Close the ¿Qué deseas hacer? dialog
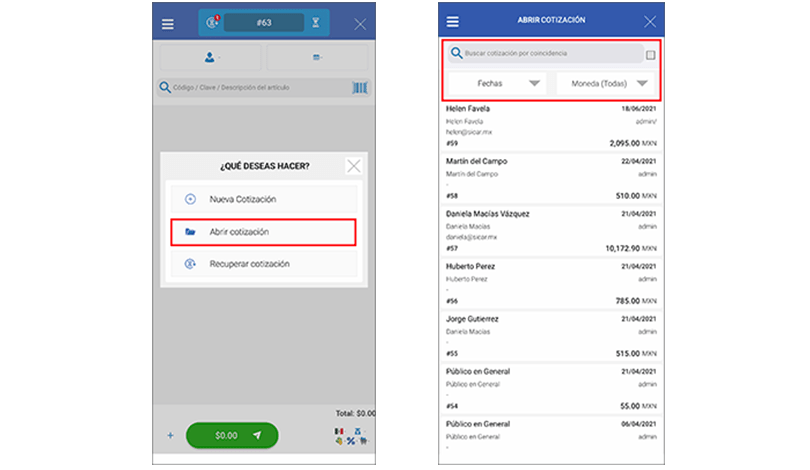This screenshot has width=810, height=470. 352,166
